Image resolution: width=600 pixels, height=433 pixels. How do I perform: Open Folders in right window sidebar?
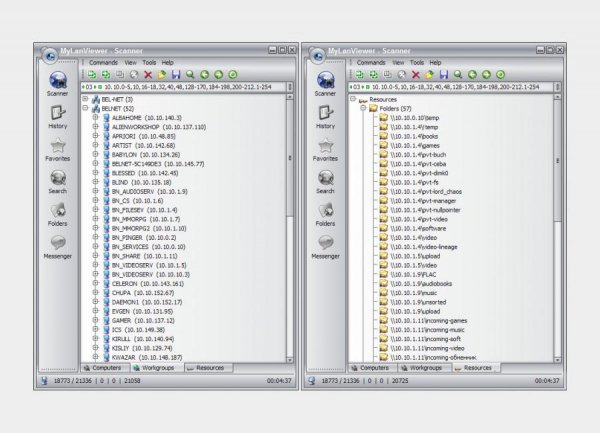click(325, 215)
